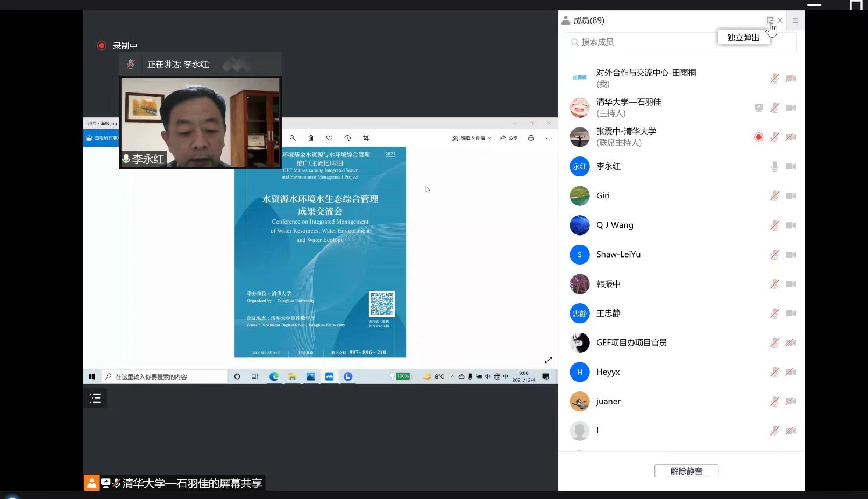868x499 pixels.
Task: Click the camera icon for Q J Wang
Action: tap(791, 225)
